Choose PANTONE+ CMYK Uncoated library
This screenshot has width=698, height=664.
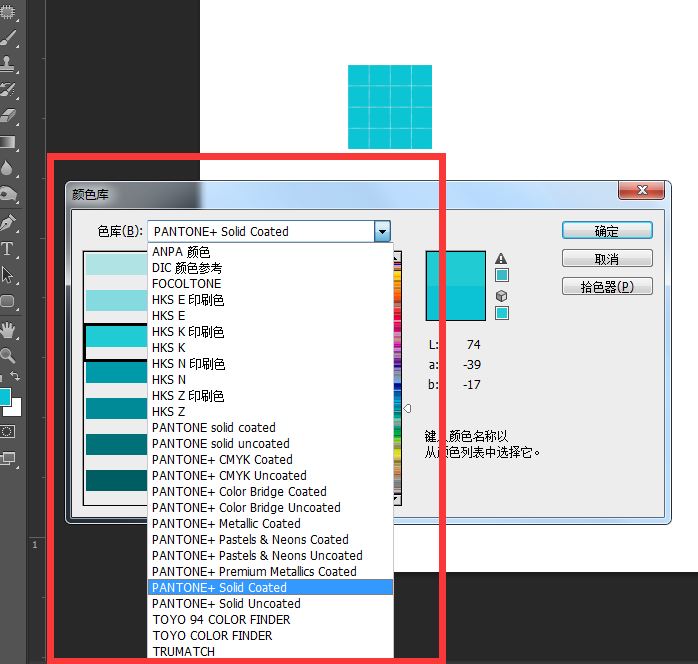270,476
